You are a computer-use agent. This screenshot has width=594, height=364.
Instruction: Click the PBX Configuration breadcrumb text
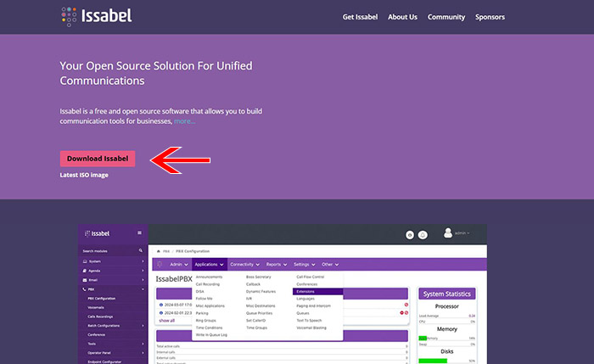[x=193, y=251]
